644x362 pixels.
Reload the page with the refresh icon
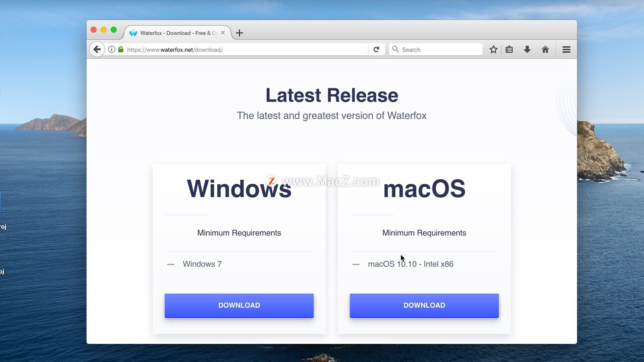tap(376, 50)
